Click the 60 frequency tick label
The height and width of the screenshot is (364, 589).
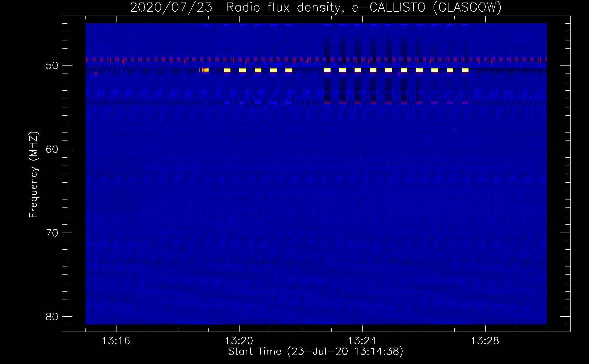[52, 149]
